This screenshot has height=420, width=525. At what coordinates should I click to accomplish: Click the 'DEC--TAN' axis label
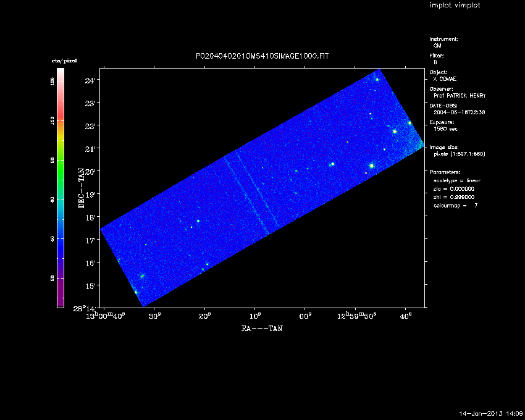point(82,188)
